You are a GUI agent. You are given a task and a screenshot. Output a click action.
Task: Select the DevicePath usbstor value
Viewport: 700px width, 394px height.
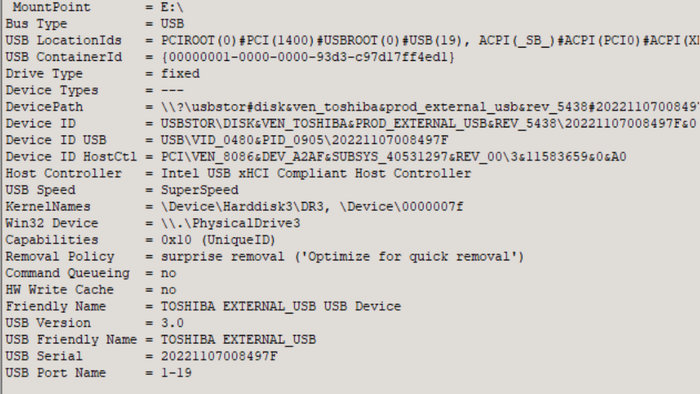coord(430,107)
